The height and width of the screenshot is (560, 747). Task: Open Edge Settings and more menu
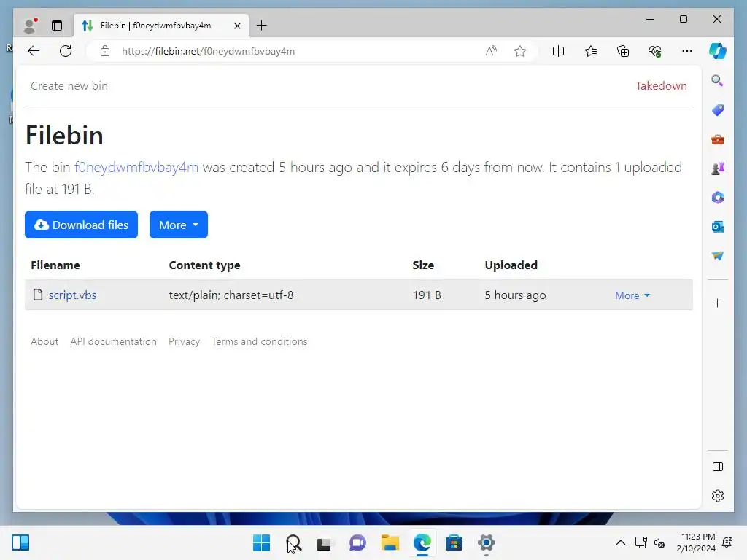click(687, 51)
